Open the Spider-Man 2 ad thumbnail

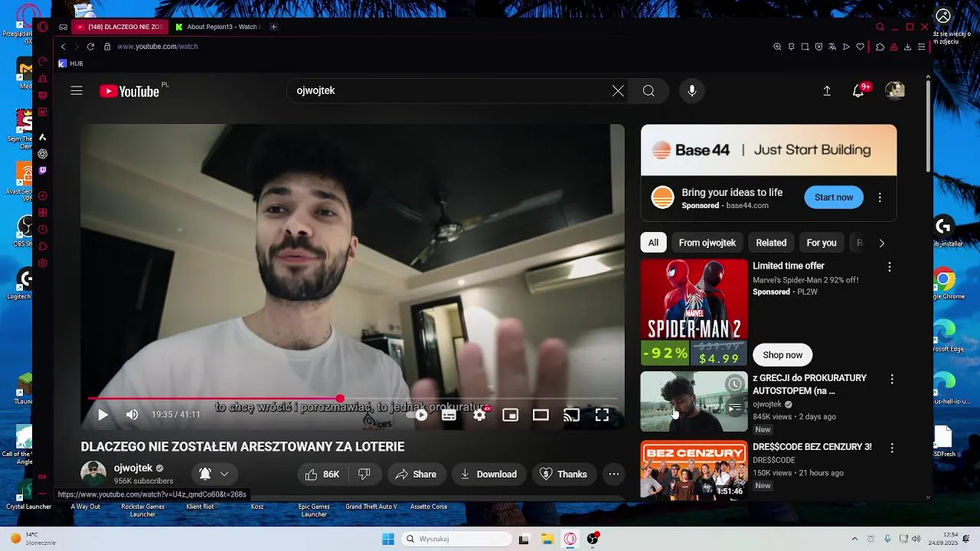point(694,312)
